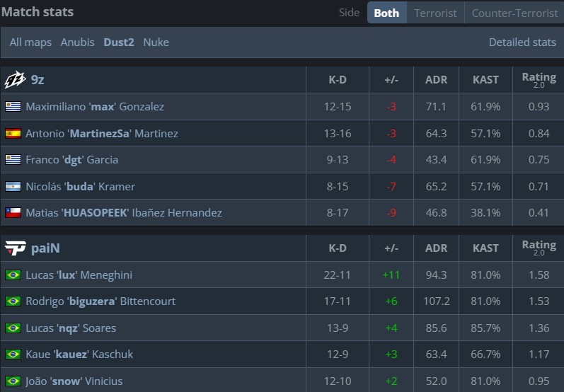Screen dimensions: 564x392
Task: Click the Spain flag beside MartinezSa
Action: pyautogui.click(x=13, y=133)
